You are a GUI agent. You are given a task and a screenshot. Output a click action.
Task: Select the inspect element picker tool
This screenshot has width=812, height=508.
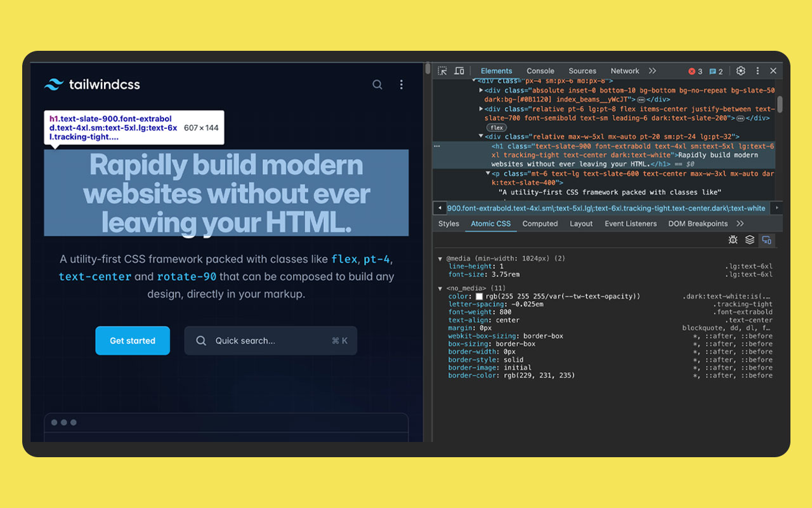443,70
